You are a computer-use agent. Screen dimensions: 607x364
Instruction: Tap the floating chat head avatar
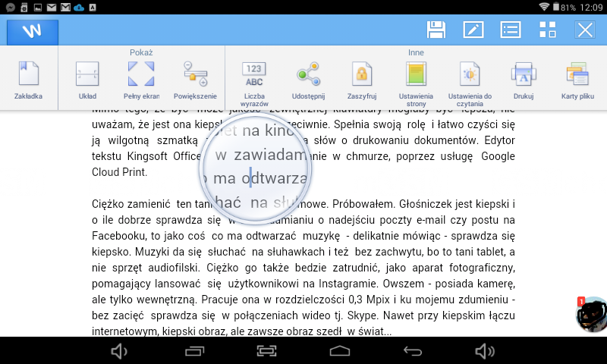pos(591,315)
